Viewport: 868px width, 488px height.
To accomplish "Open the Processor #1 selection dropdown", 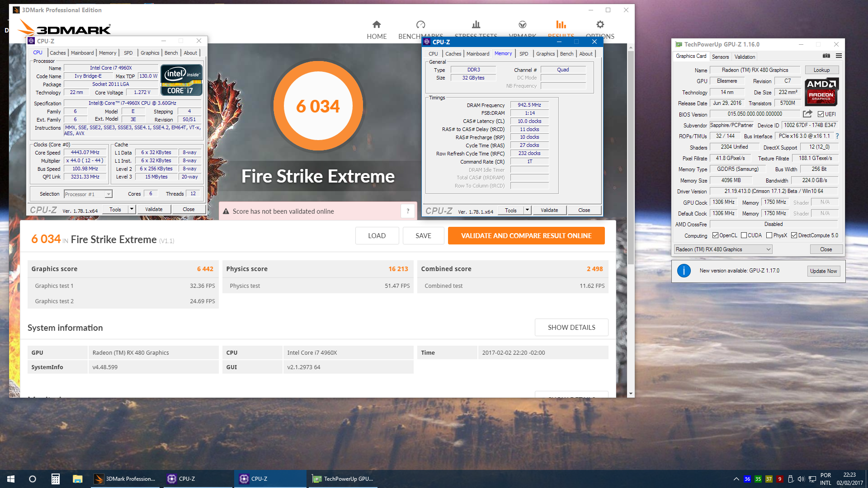I will point(88,194).
